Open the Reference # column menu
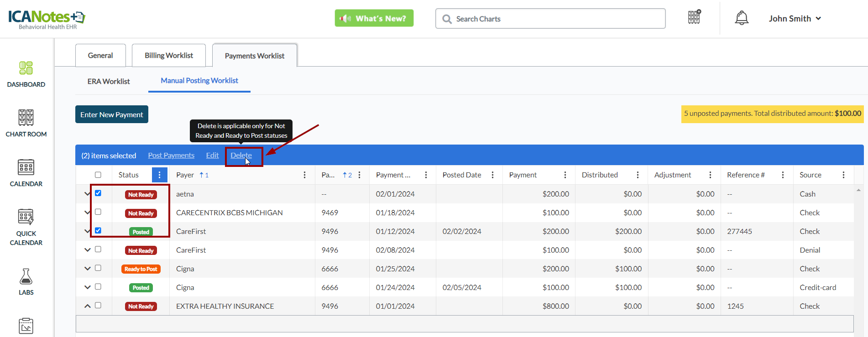This screenshot has width=868, height=337. [783, 175]
